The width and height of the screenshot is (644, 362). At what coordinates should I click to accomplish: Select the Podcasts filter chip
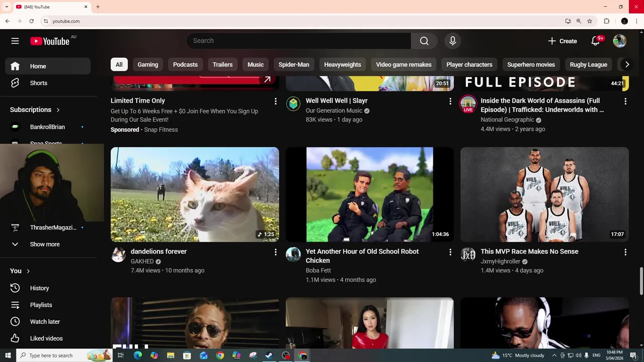pyautogui.click(x=185, y=64)
